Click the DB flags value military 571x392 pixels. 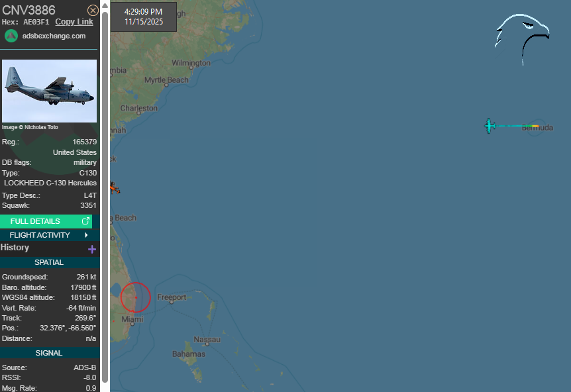85,163
